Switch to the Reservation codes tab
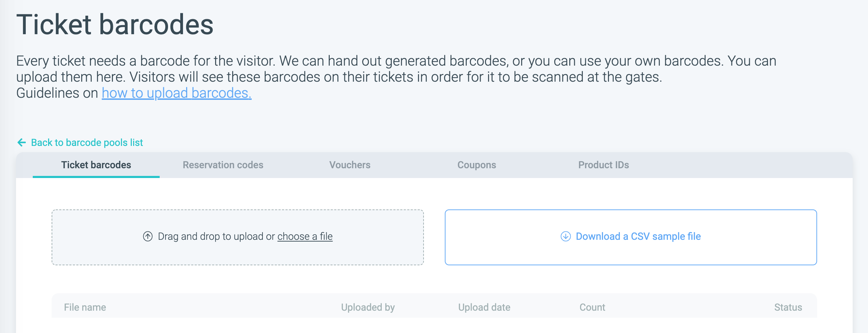Screen dimensions: 868x333 point(223,165)
